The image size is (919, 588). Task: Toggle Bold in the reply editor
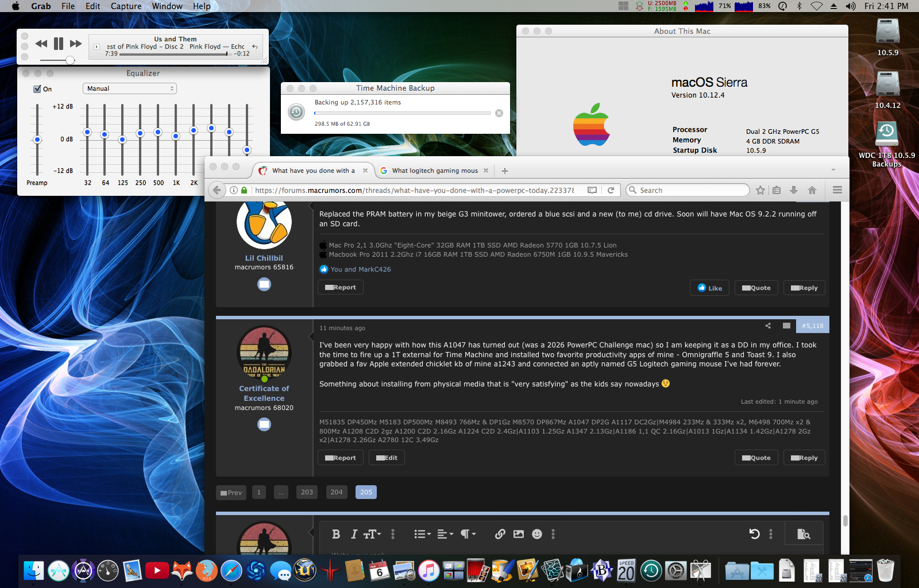[336, 534]
